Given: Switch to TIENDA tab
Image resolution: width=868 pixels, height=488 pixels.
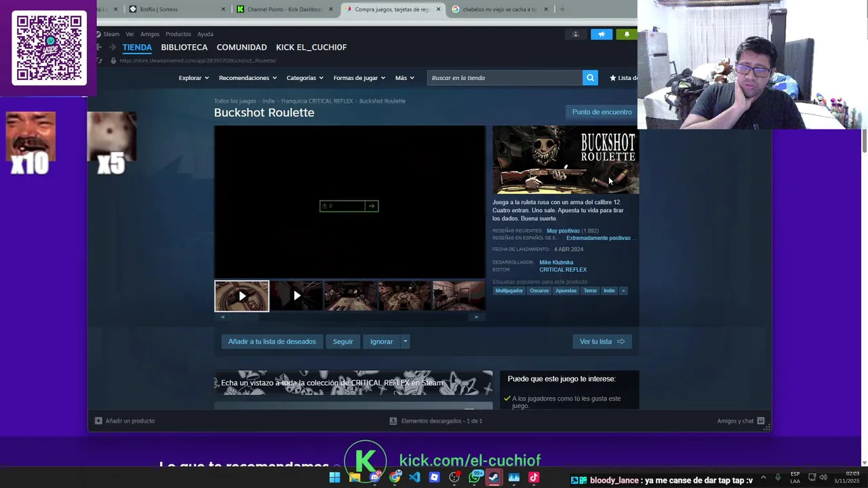Looking at the screenshot, I should coord(137,47).
